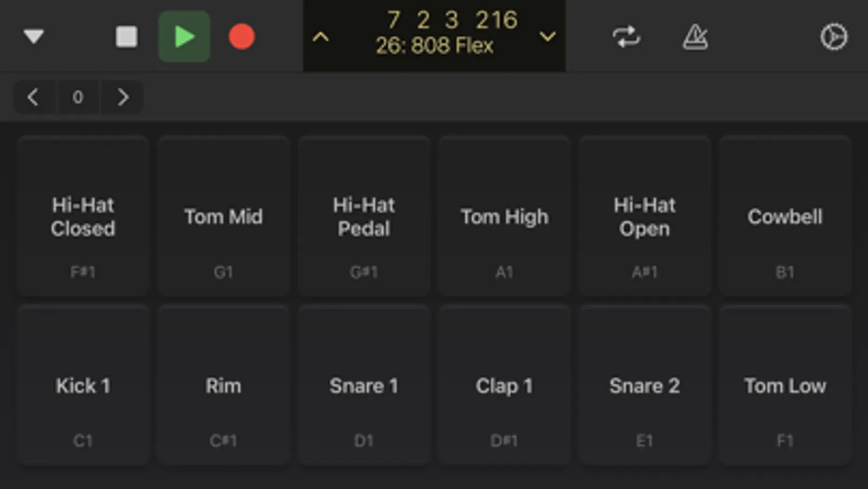The height and width of the screenshot is (489, 868).
Task: Start playback with the green play button
Action: coord(185,37)
